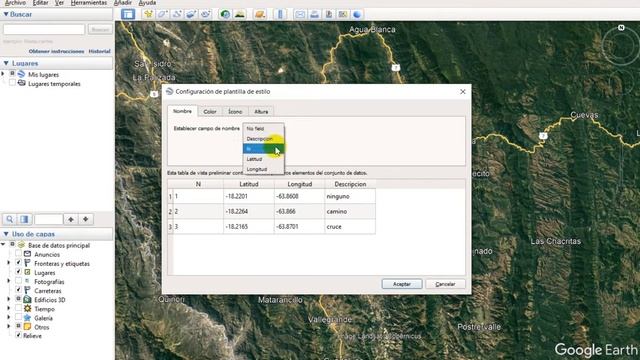The width and height of the screenshot is (640, 360).
Task: Switch to the Altura tab
Action: [x=261, y=111]
